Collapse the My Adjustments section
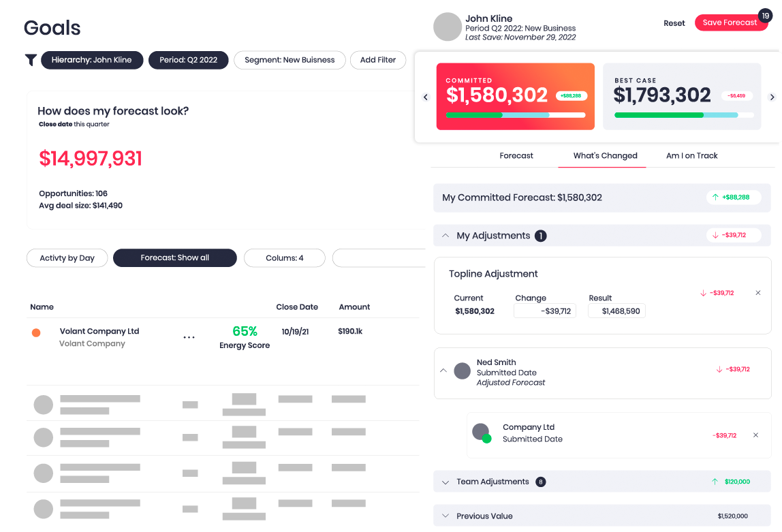782x532 pixels. point(446,235)
